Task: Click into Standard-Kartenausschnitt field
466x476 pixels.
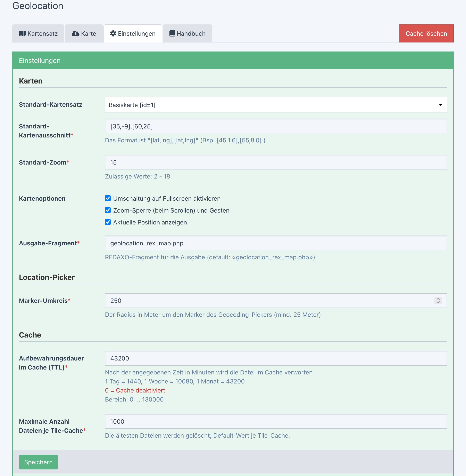Action: [276, 126]
